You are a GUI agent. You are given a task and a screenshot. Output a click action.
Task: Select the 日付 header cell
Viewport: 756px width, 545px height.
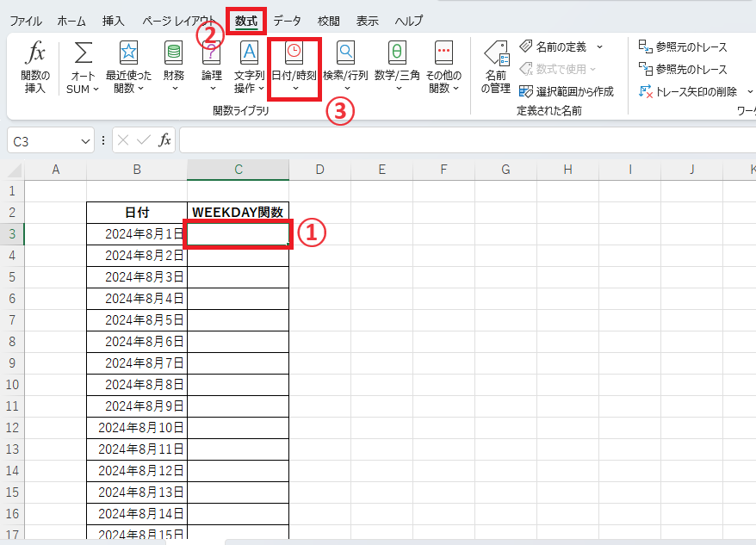point(137,212)
